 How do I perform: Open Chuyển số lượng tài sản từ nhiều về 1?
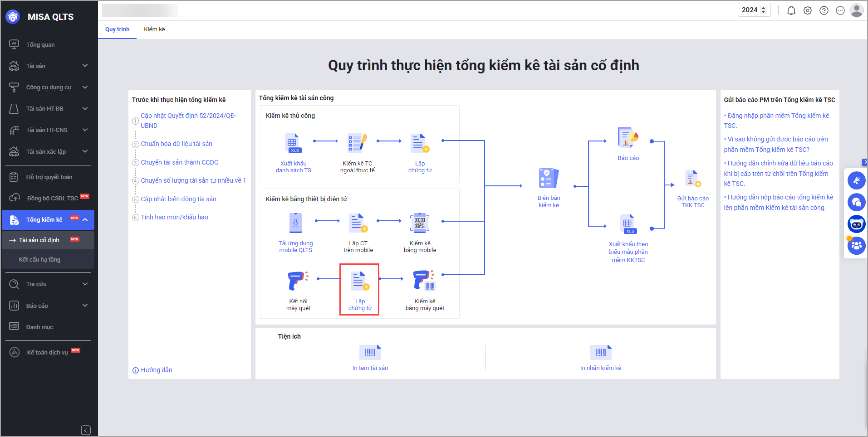pyautogui.click(x=193, y=180)
